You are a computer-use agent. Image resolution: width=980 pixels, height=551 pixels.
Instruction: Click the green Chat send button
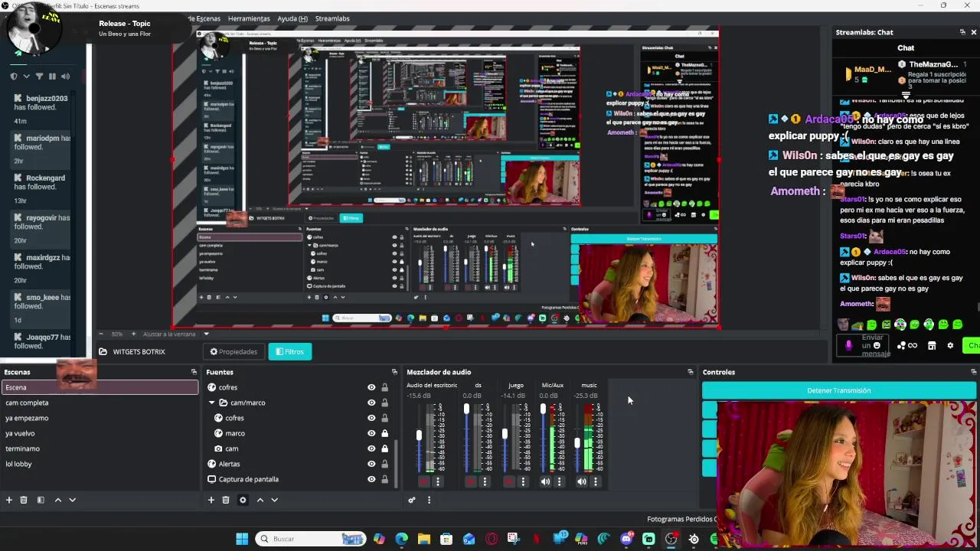coord(972,345)
